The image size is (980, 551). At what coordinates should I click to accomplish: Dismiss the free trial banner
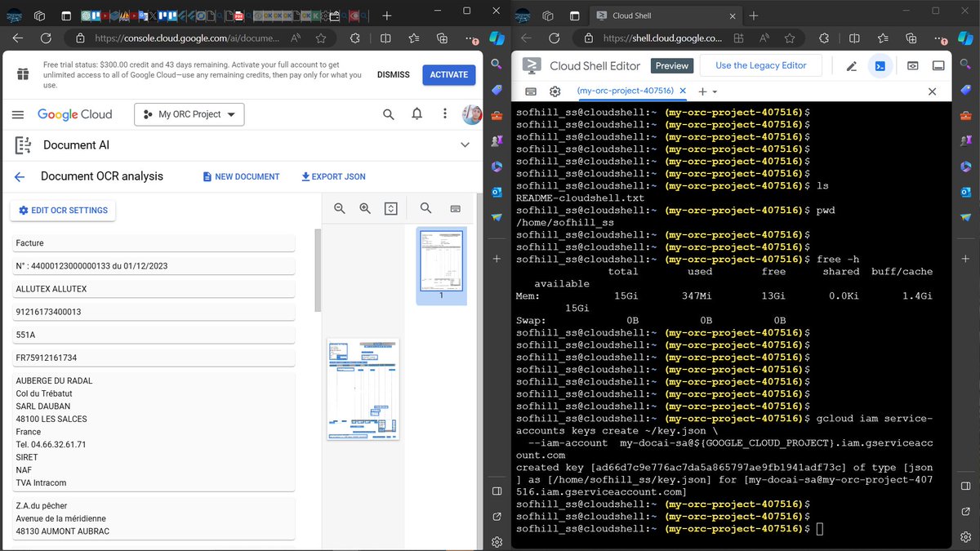(394, 74)
